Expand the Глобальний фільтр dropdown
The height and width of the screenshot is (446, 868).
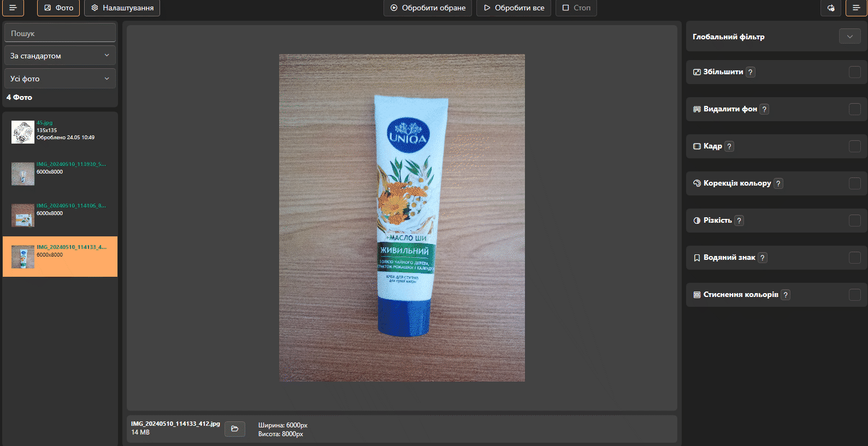tap(849, 37)
